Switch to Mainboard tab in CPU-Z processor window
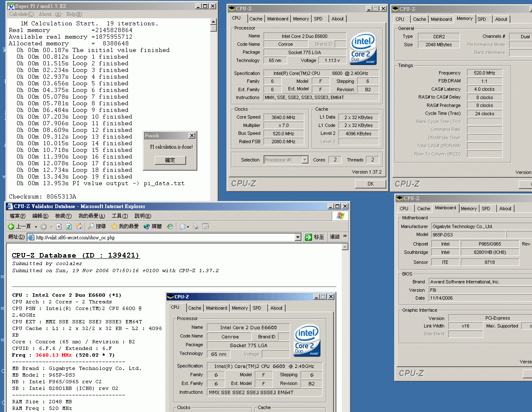Viewport: 532px width, 412px height. (x=278, y=19)
